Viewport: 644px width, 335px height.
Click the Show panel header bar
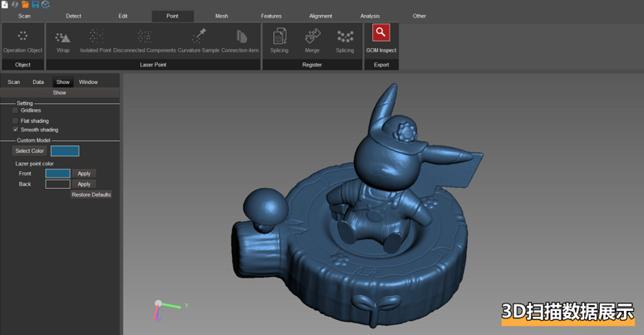(60, 93)
